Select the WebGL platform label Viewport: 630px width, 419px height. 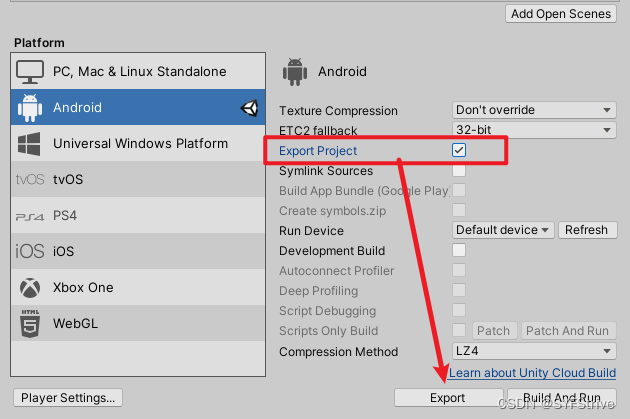coord(76,323)
